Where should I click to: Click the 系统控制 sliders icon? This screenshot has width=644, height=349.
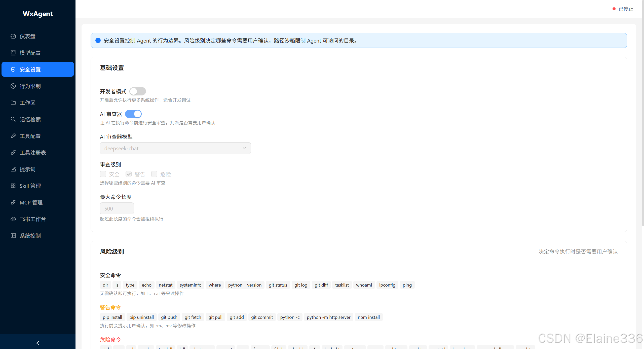pyautogui.click(x=13, y=235)
